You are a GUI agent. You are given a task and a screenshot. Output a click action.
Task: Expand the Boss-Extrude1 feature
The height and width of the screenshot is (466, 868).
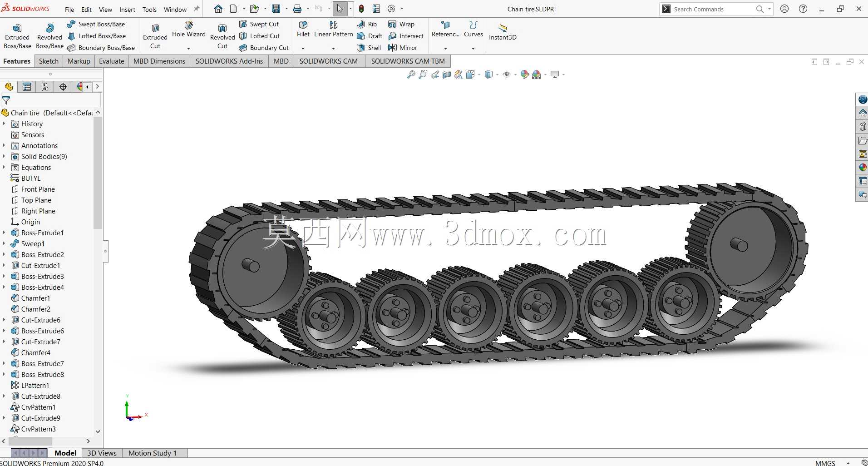[4, 233]
